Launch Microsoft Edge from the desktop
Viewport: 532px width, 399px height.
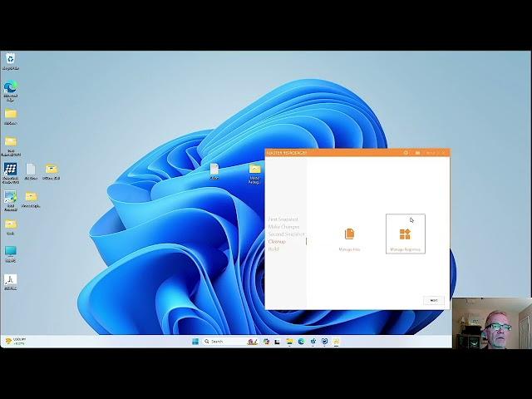coord(10,88)
